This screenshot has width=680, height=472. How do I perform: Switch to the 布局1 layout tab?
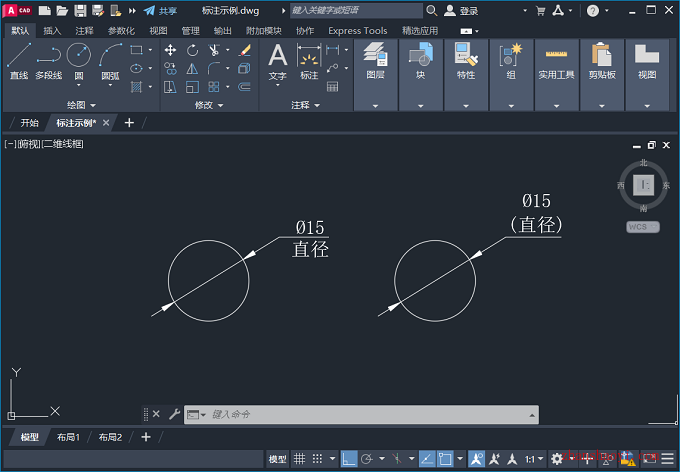[x=68, y=437]
